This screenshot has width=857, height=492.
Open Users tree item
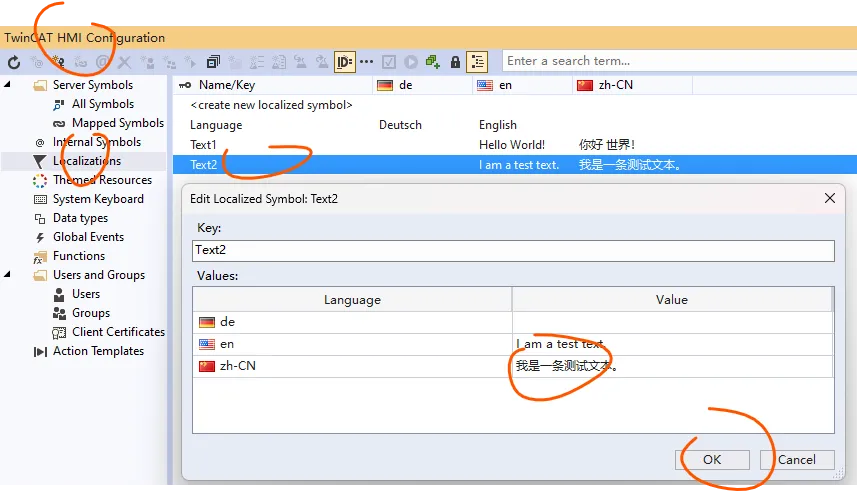coord(86,294)
